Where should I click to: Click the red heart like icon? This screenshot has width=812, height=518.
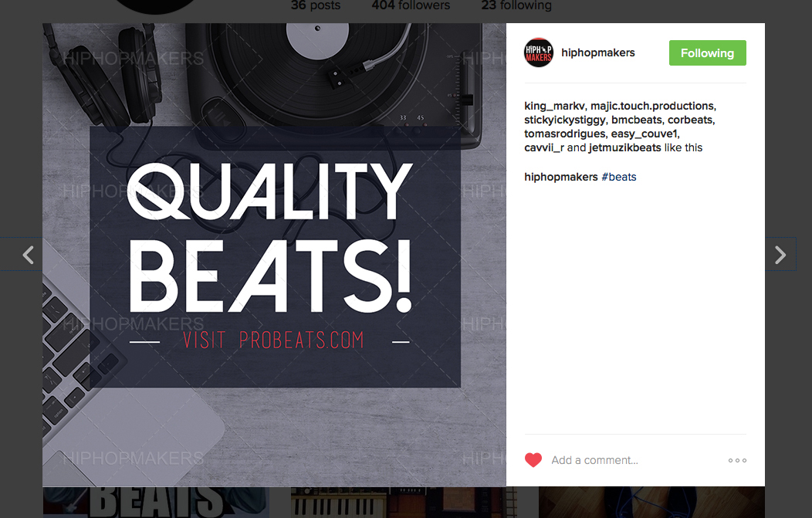[533, 460]
